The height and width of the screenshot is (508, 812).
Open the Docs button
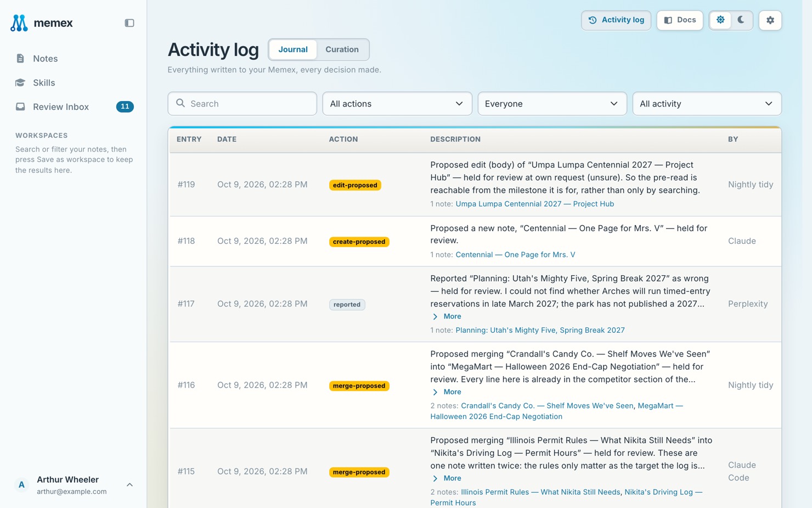(x=680, y=20)
